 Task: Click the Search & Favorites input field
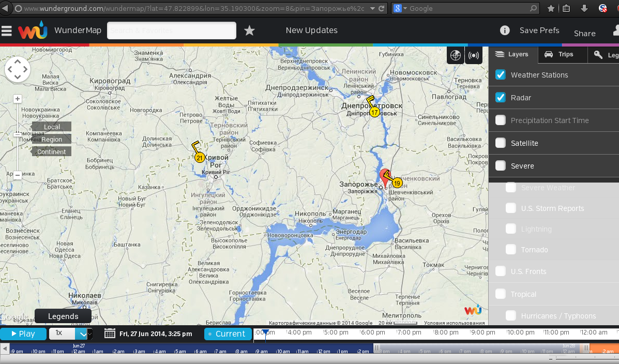172,31
